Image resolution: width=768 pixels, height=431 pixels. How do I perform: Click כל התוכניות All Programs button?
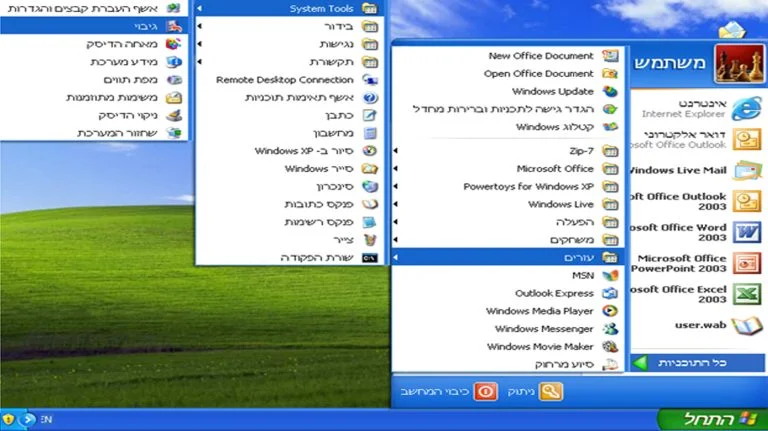pos(697,363)
